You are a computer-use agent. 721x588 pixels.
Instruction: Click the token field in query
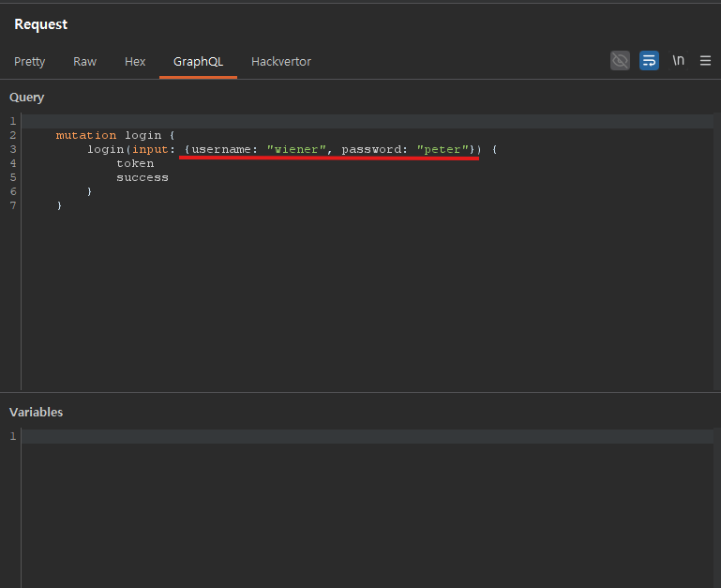135,163
